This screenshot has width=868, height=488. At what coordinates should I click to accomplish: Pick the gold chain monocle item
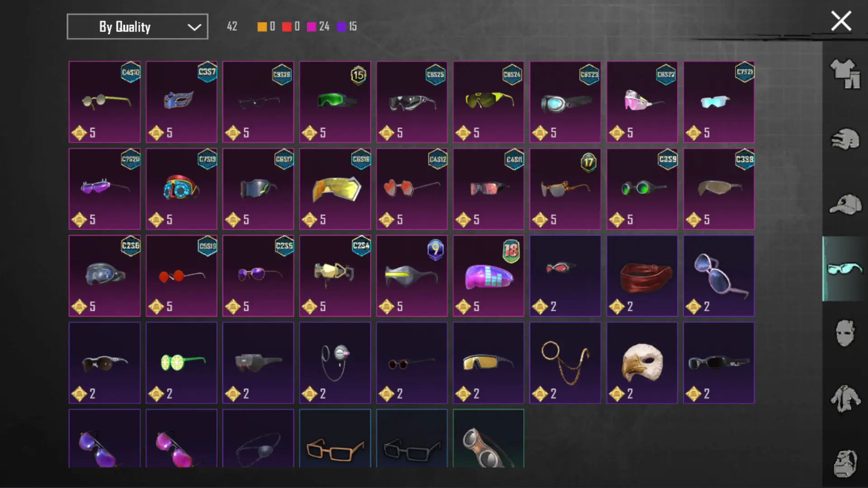tap(565, 363)
